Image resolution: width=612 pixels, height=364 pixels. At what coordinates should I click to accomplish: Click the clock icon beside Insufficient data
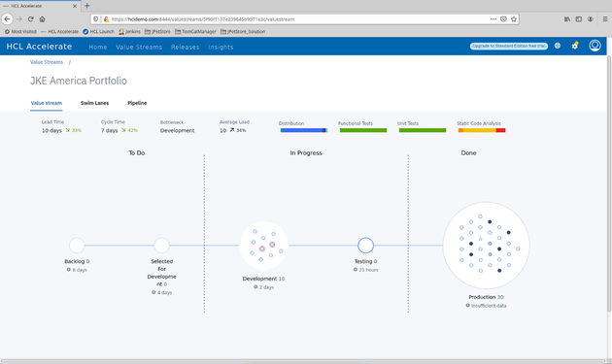[467, 306]
